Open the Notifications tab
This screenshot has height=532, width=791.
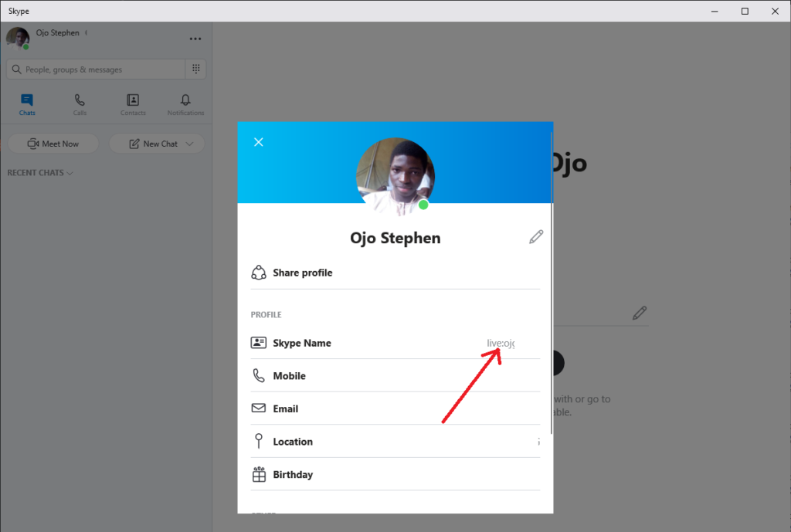coord(185,105)
